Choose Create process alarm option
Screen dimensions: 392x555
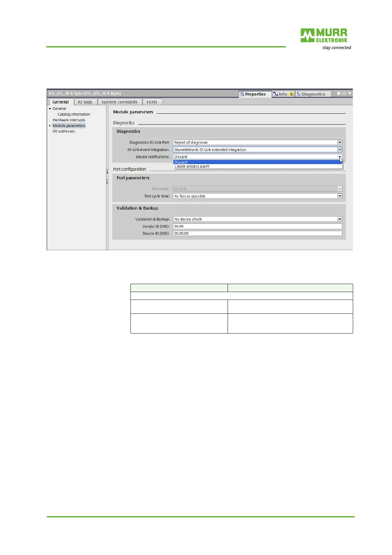(x=257, y=166)
